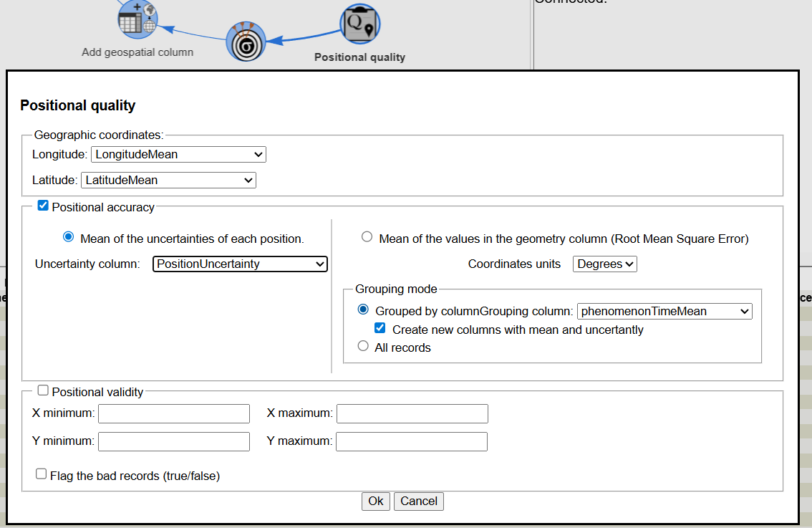
Task: Open the Longitude dropdown
Action: (178, 154)
